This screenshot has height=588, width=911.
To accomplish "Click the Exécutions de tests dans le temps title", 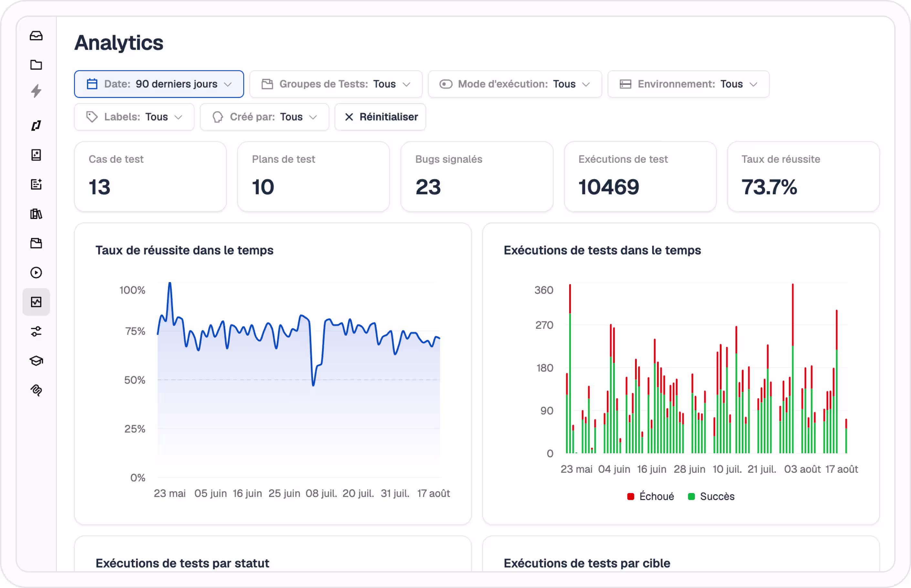I will (x=602, y=250).
